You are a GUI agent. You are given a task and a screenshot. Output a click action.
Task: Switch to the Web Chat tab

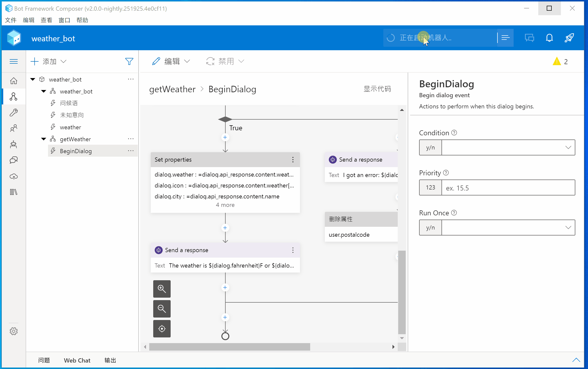pos(77,360)
